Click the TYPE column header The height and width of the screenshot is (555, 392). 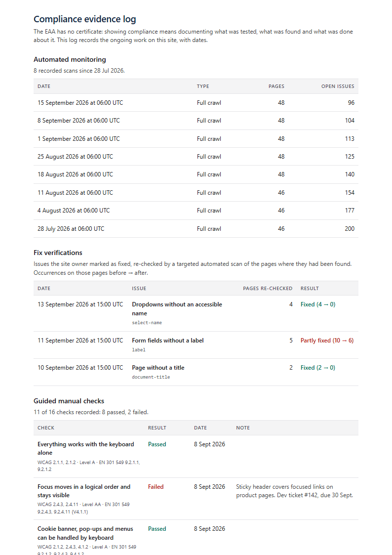point(203,86)
